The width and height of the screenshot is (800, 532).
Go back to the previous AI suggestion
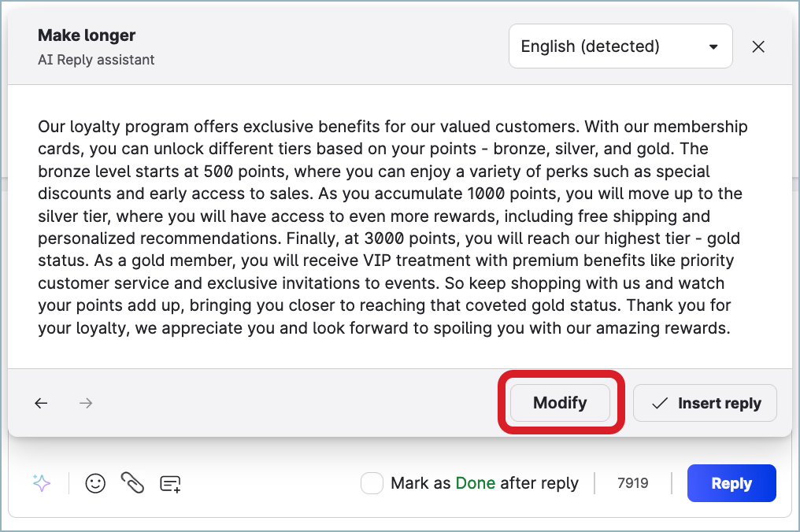point(41,403)
